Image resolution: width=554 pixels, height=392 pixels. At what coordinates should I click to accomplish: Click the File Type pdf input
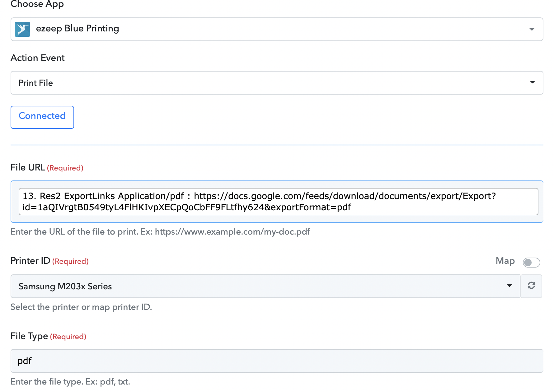(277, 361)
